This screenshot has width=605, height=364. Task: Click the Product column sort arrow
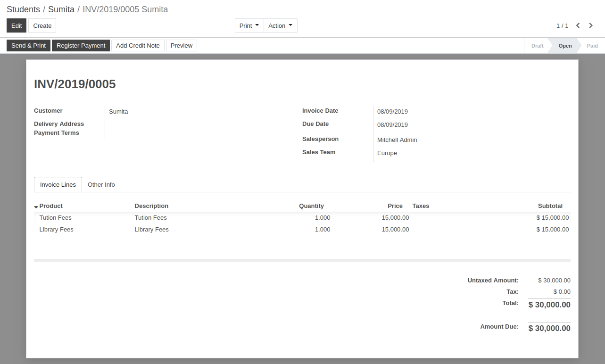click(36, 207)
